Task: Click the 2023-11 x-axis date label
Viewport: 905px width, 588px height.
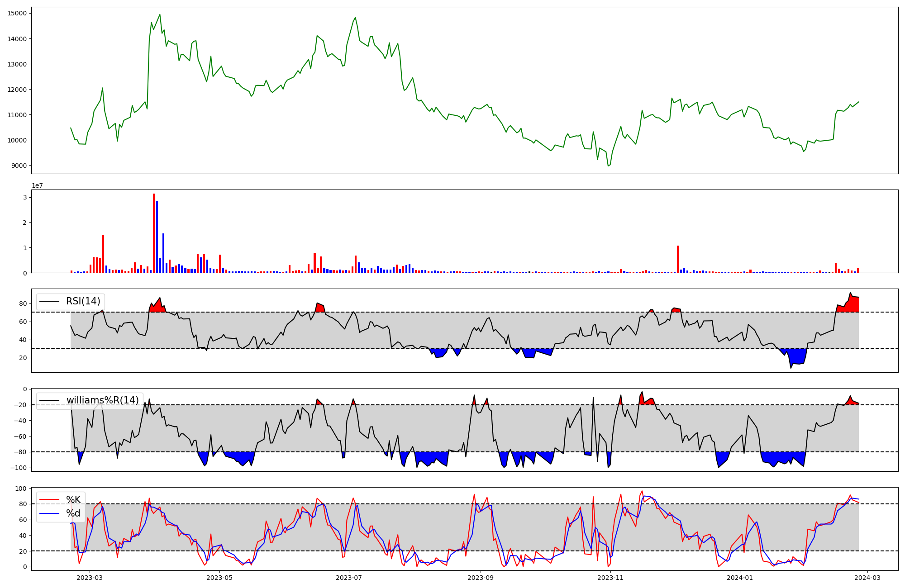Action: point(610,578)
